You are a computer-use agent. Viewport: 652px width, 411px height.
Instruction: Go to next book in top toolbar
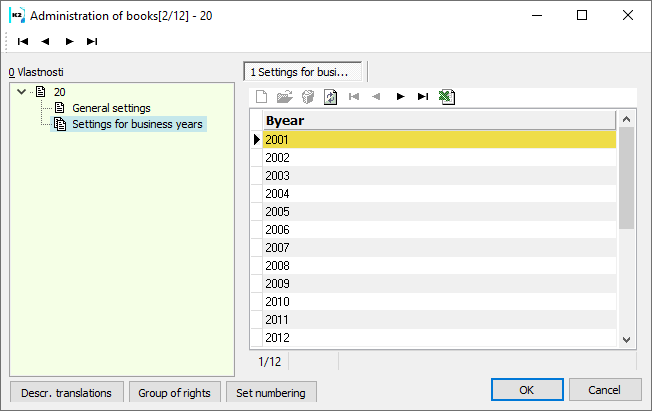point(69,41)
